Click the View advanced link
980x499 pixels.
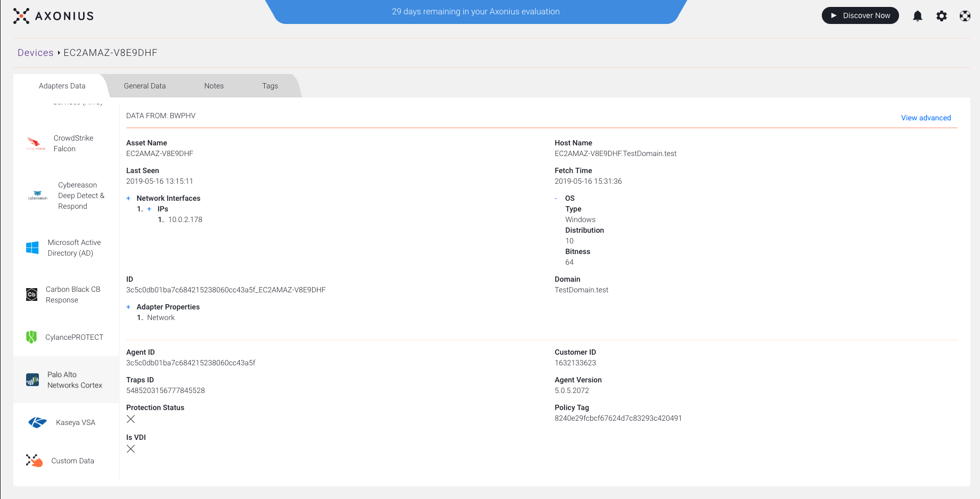926,118
